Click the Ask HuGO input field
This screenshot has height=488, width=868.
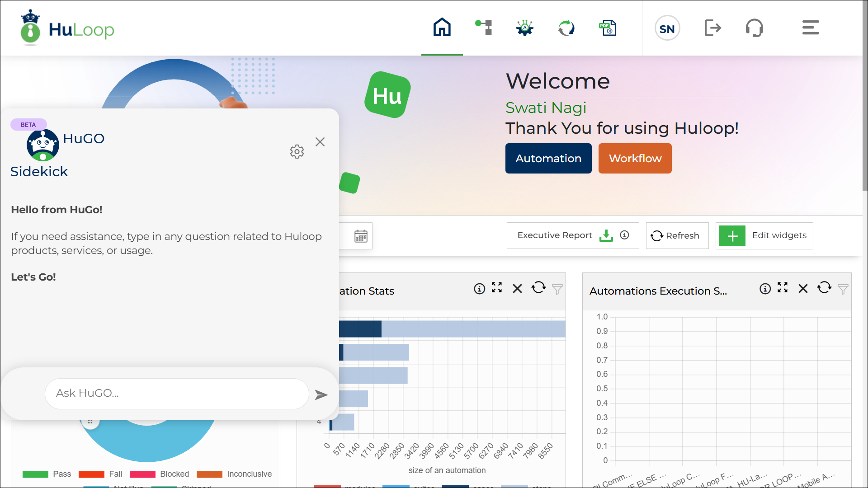coord(176,394)
